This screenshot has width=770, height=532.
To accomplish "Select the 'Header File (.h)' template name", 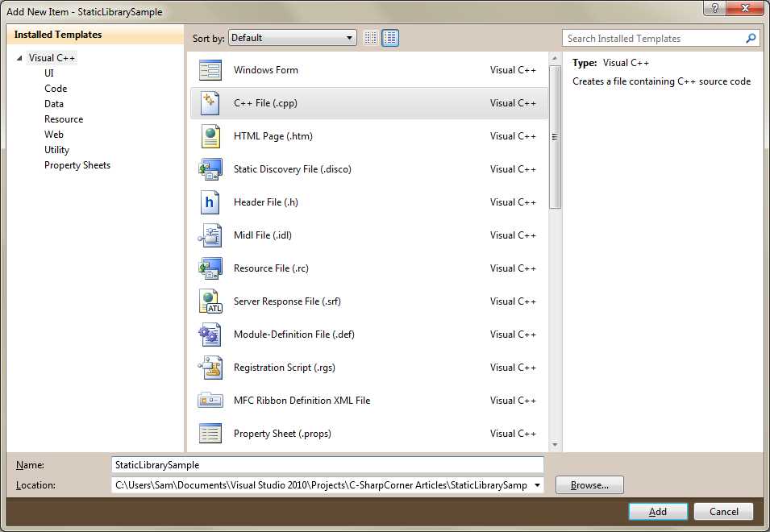I will 265,202.
